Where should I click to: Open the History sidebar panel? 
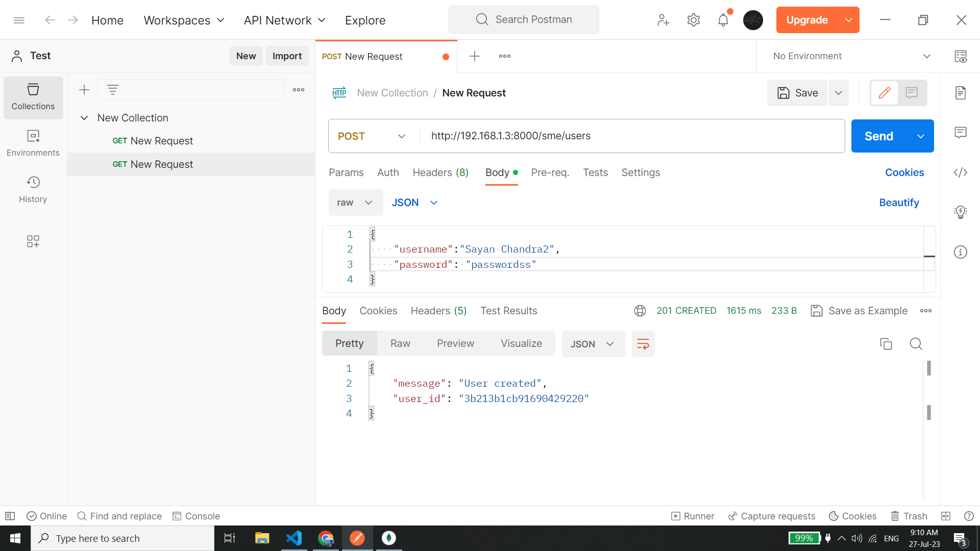(x=33, y=189)
